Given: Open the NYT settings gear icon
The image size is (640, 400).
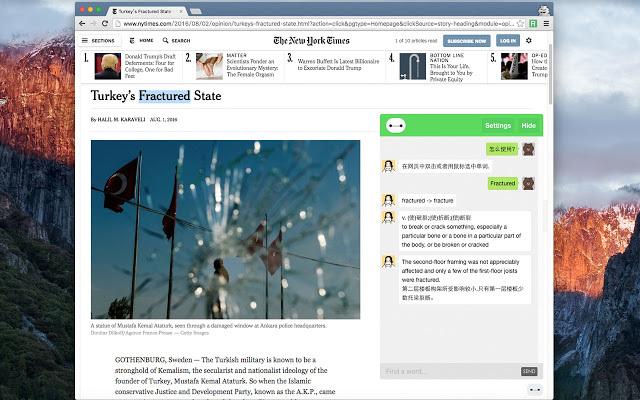Looking at the screenshot, I should pos(529,40).
